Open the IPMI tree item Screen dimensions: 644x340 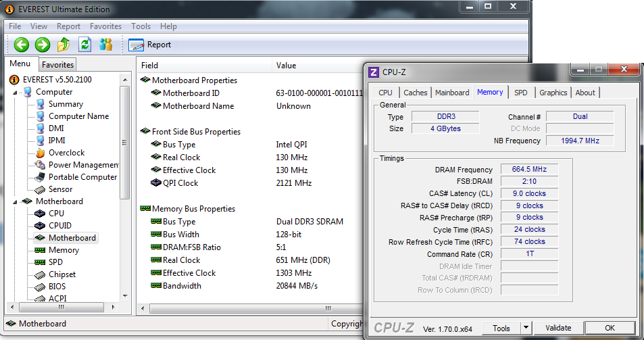click(x=57, y=141)
